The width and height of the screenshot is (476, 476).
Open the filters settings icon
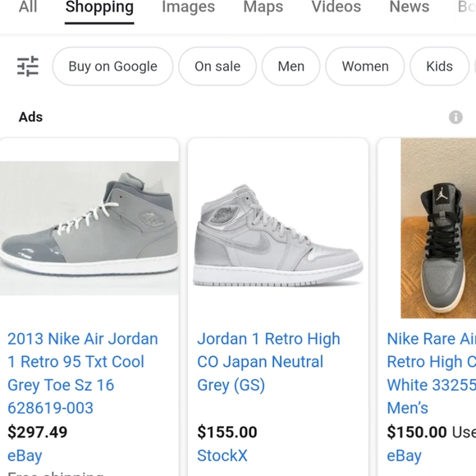28,66
